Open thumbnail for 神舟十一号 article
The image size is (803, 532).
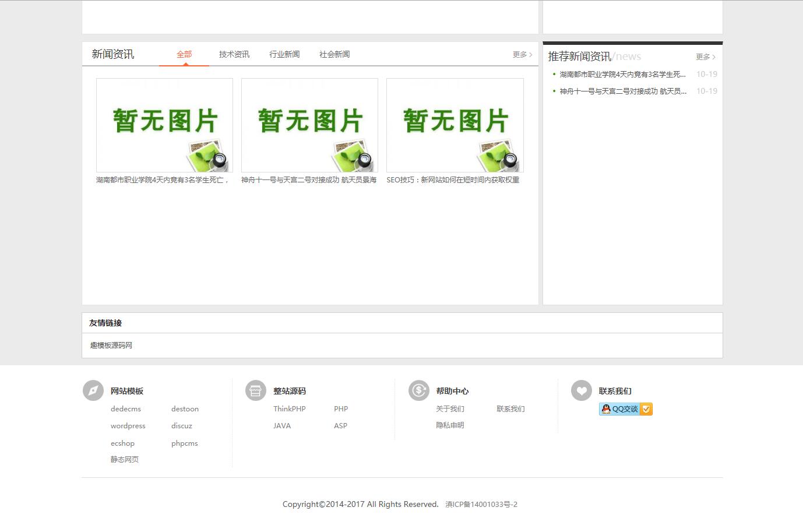[x=309, y=125]
